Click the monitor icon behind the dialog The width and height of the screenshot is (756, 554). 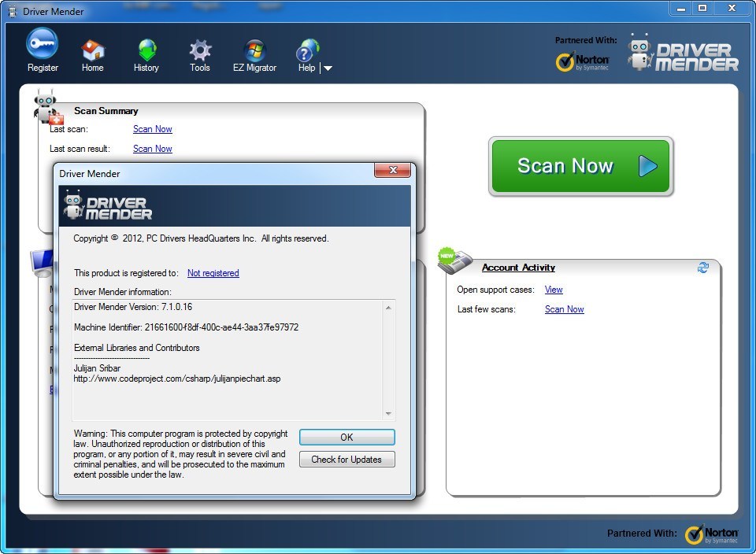42,263
